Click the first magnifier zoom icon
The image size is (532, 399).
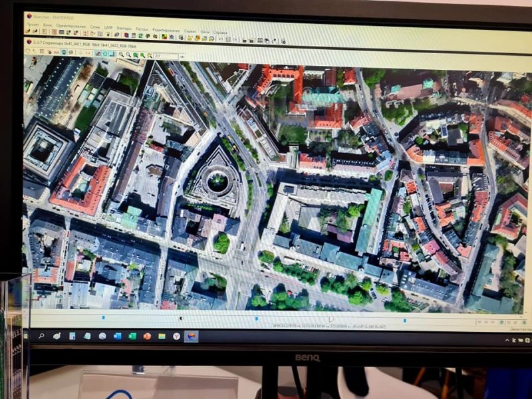click(x=120, y=53)
